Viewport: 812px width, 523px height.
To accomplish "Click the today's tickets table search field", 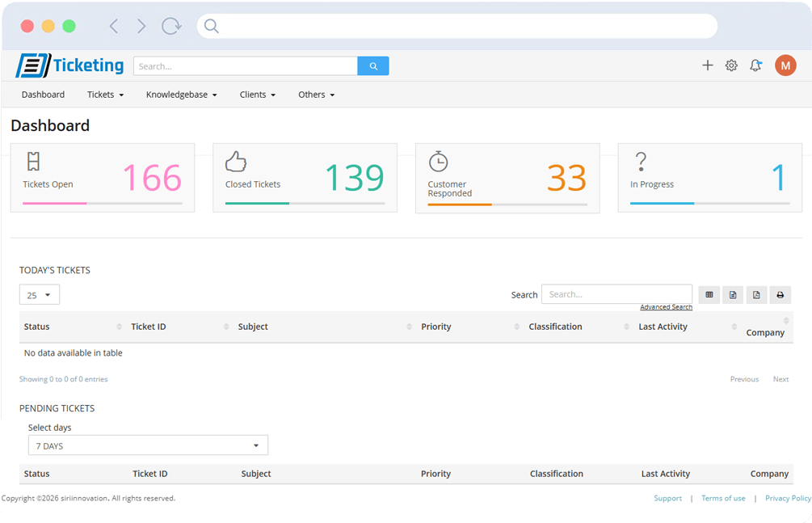I will coord(616,294).
